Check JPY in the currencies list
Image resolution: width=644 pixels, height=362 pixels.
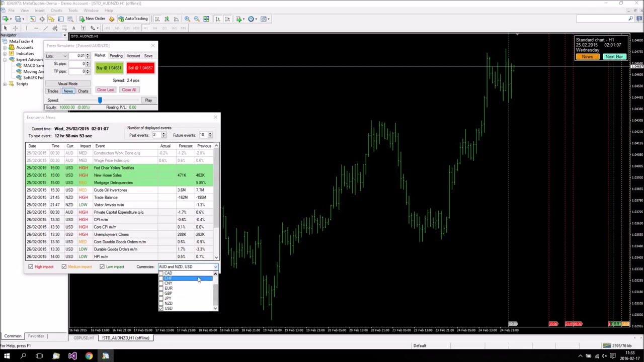click(161, 298)
